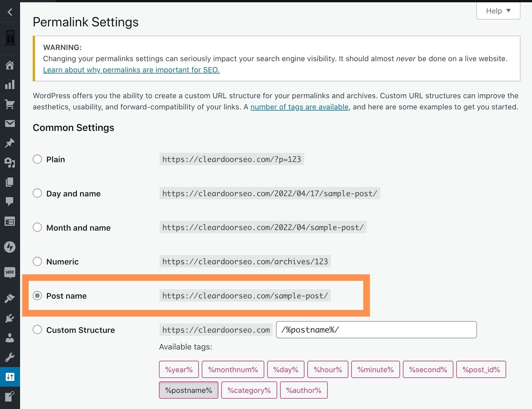This screenshot has height=409, width=532.
Task: Add the %day% tag
Action: pyautogui.click(x=286, y=369)
